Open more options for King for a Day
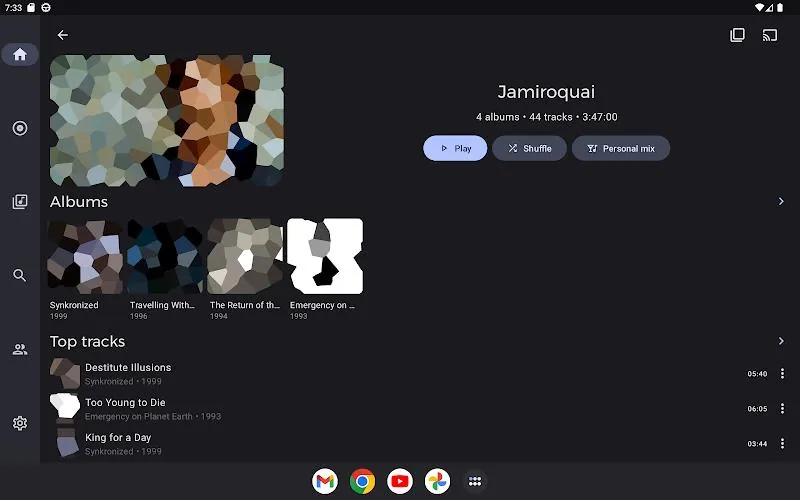Screen dimensions: 800x500 (782, 444)
